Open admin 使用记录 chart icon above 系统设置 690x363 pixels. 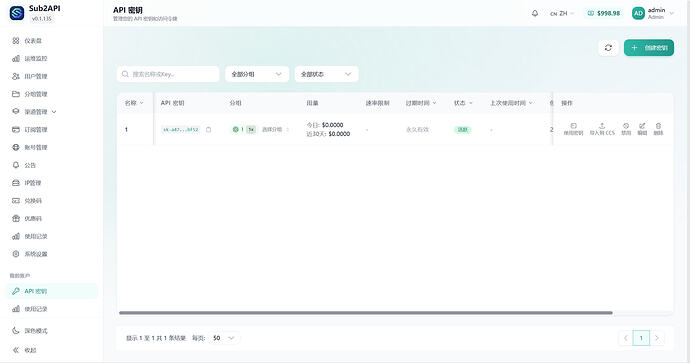coord(16,236)
